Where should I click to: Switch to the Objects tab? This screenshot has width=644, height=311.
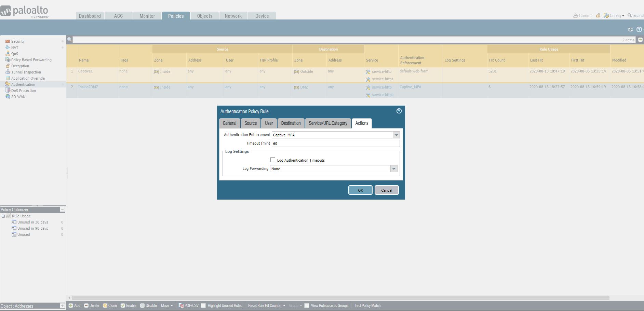(205, 16)
